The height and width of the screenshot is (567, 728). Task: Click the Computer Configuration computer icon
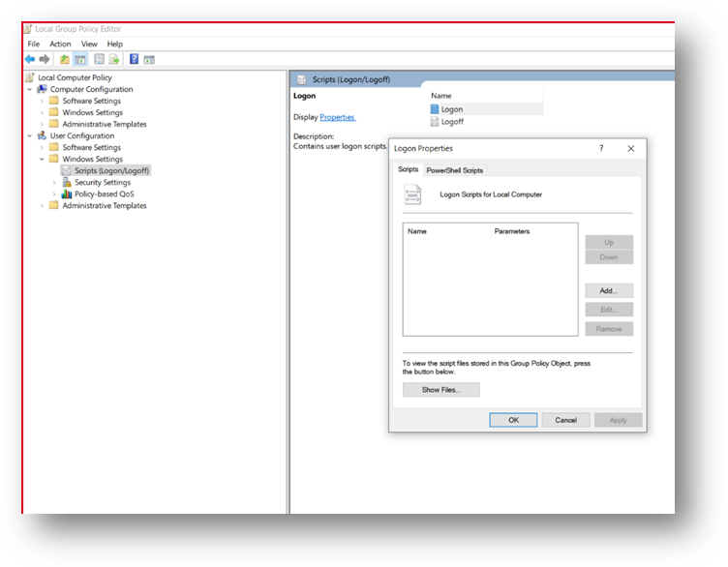(x=43, y=89)
